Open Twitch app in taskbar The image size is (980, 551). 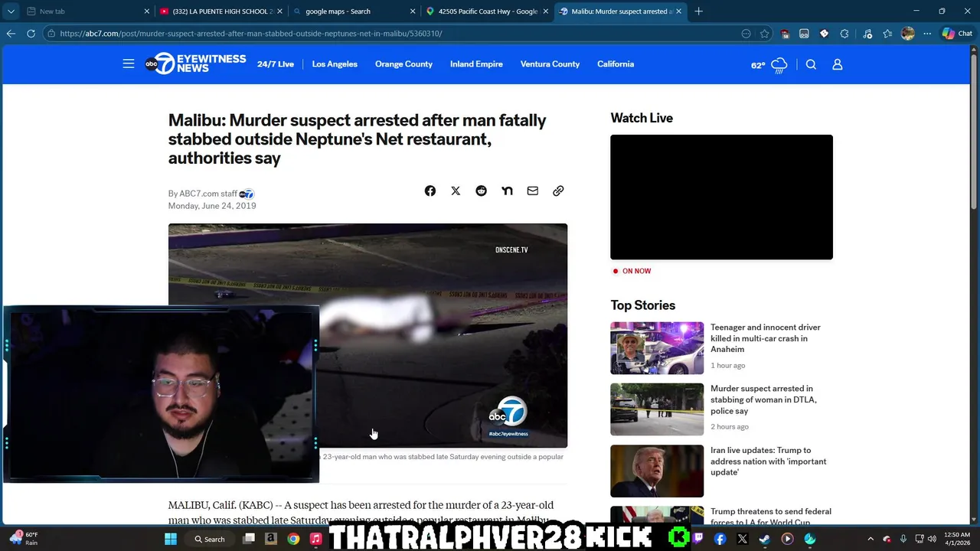tap(698, 539)
